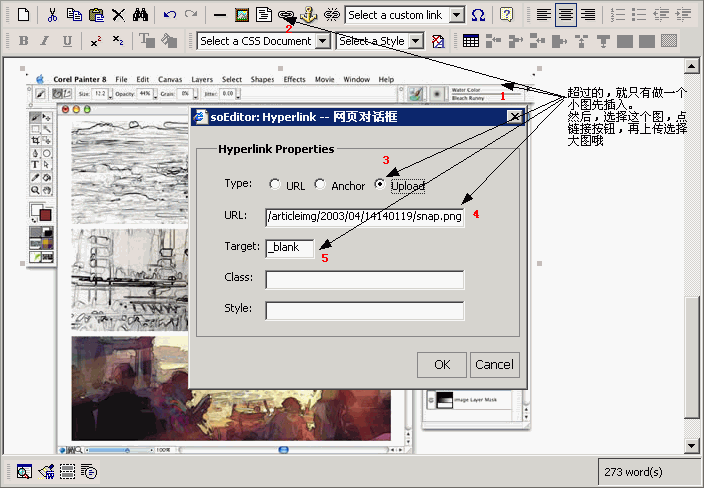
Task: Open the Select a custom link dropdown
Action: coord(456,15)
